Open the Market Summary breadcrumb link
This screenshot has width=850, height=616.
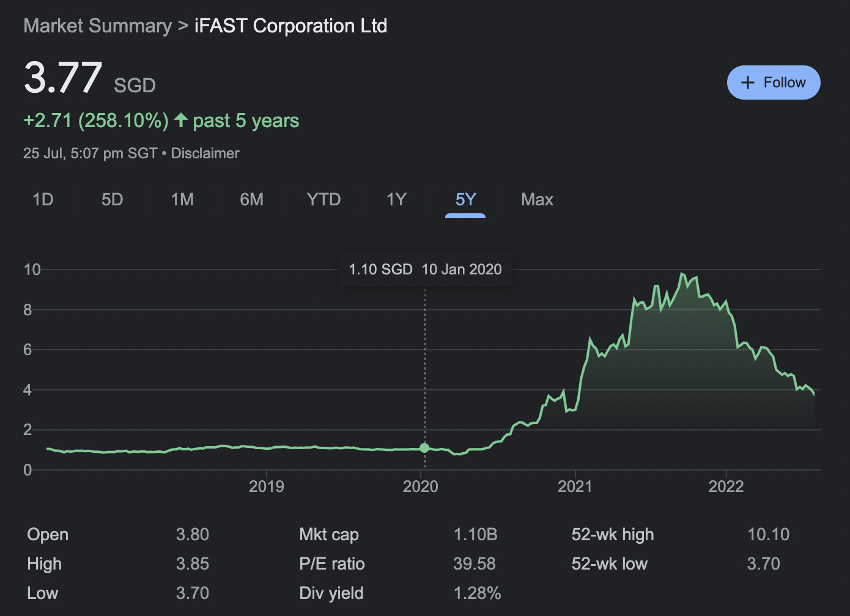tap(98, 26)
